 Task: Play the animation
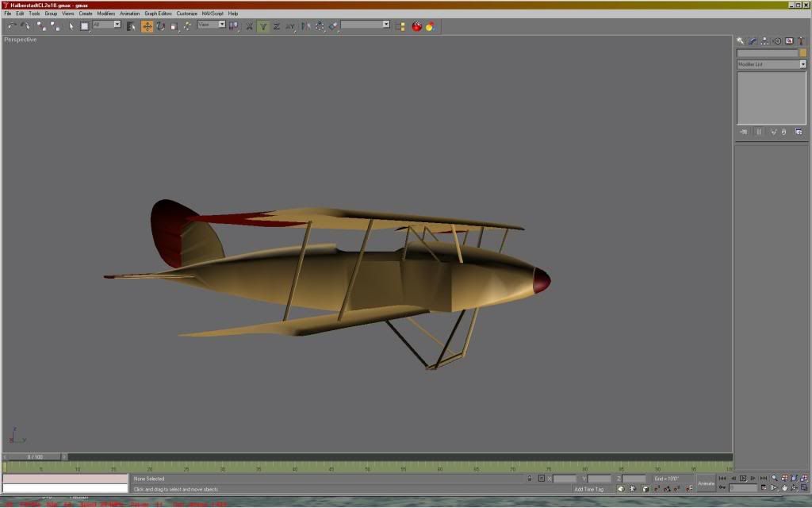click(x=743, y=479)
